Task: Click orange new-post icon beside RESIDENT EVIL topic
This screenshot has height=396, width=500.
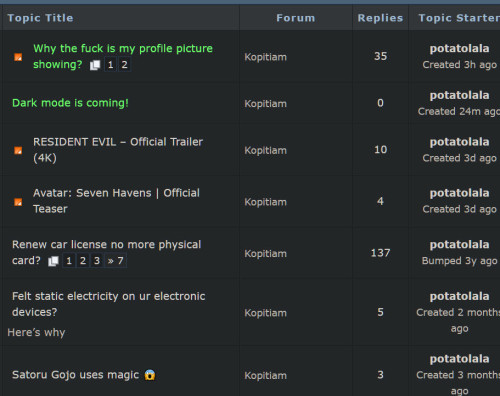Action: (x=18, y=150)
